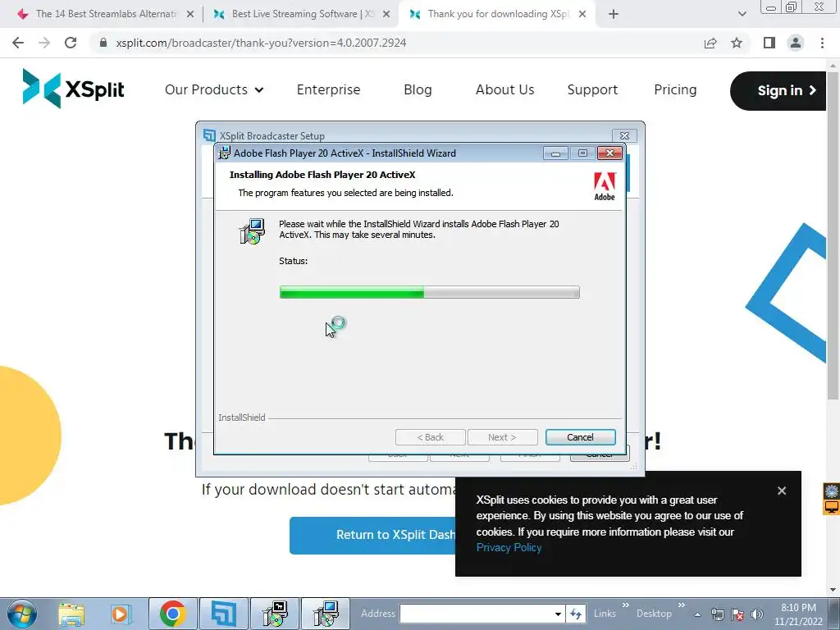Open a new browser tab
The height and width of the screenshot is (630, 840).
coord(614,14)
